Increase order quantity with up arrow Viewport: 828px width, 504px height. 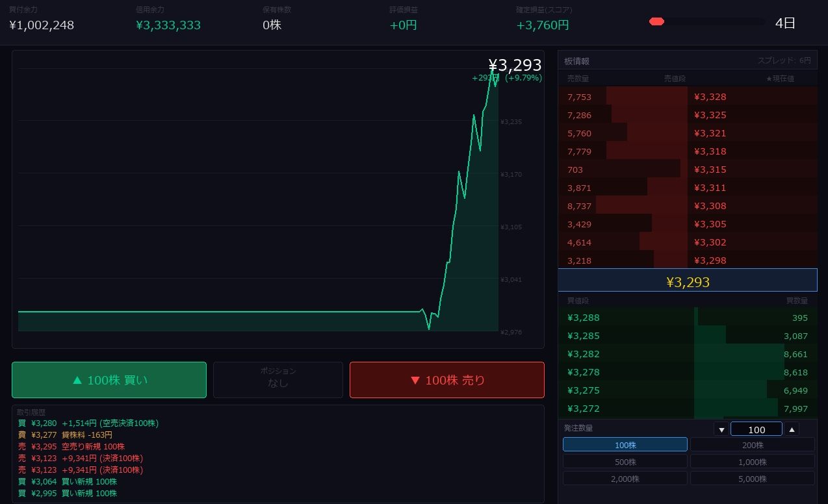click(791, 429)
